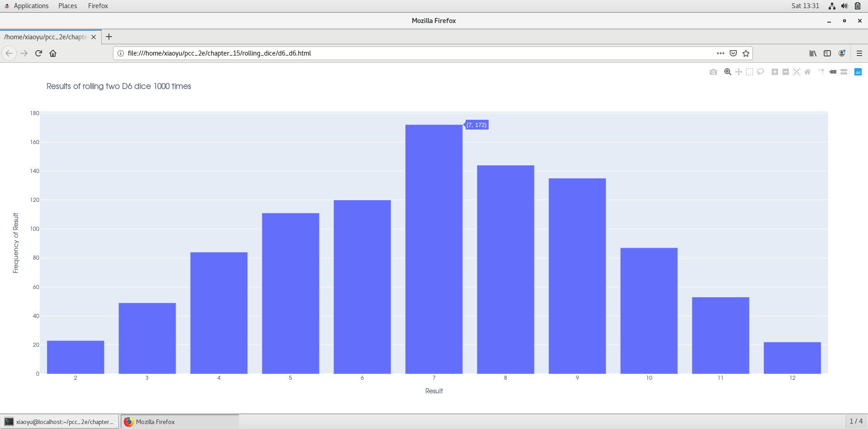The width and height of the screenshot is (868, 429).
Task: Open the volume icon in system tray
Action: (844, 6)
